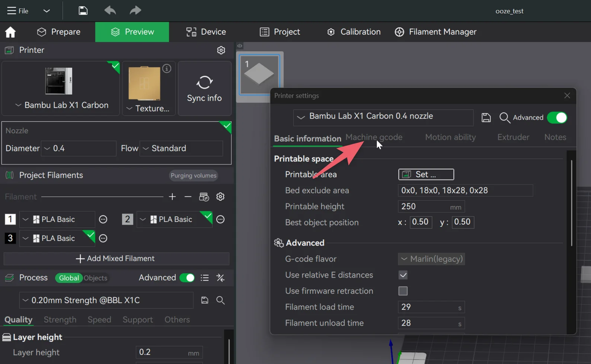The height and width of the screenshot is (364, 591).
Task: Open filament 2 PLA Basic dropdown
Action: pyautogui.click(x=175, y=219)
